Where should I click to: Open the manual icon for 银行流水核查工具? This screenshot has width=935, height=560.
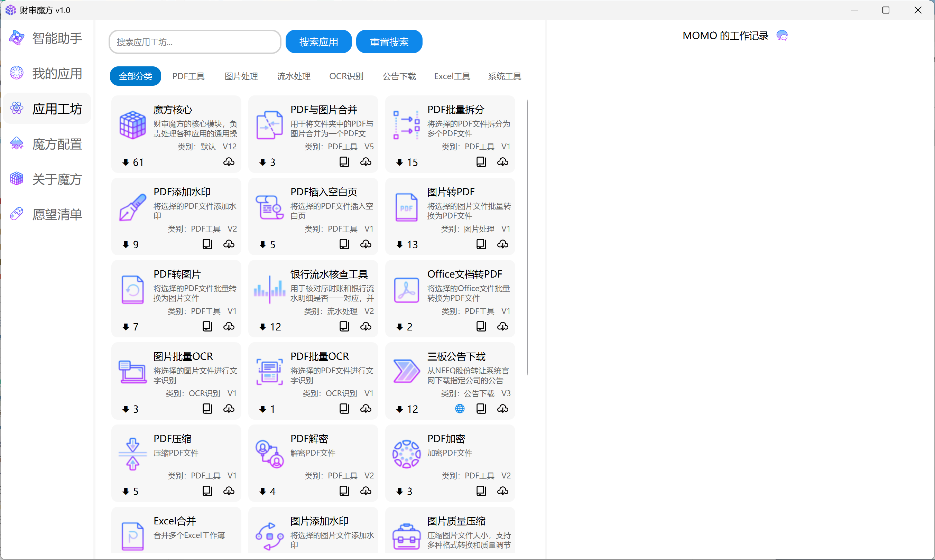pyautogui.click(x=344, y=326)
